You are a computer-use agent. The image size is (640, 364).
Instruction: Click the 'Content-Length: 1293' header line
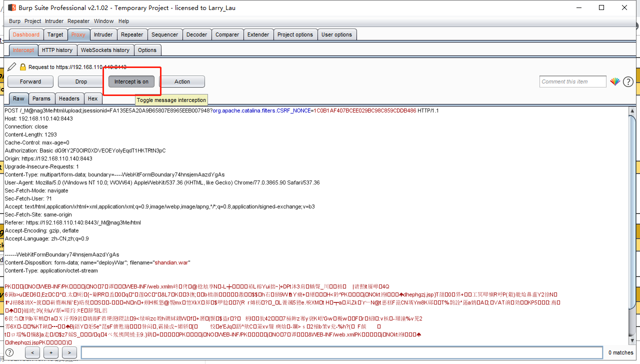(31, 134)
